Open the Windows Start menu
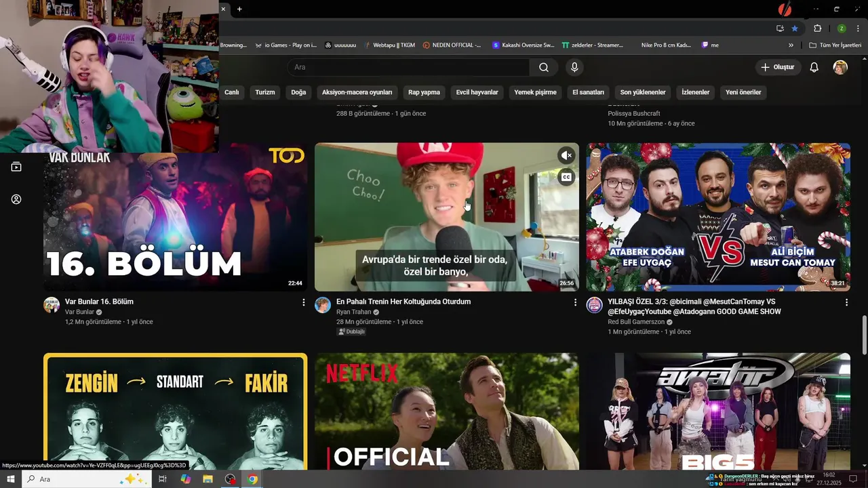Image resolution: width=868 pixels, height=488 pixels. pyautogui.click(x=11, y=479)
